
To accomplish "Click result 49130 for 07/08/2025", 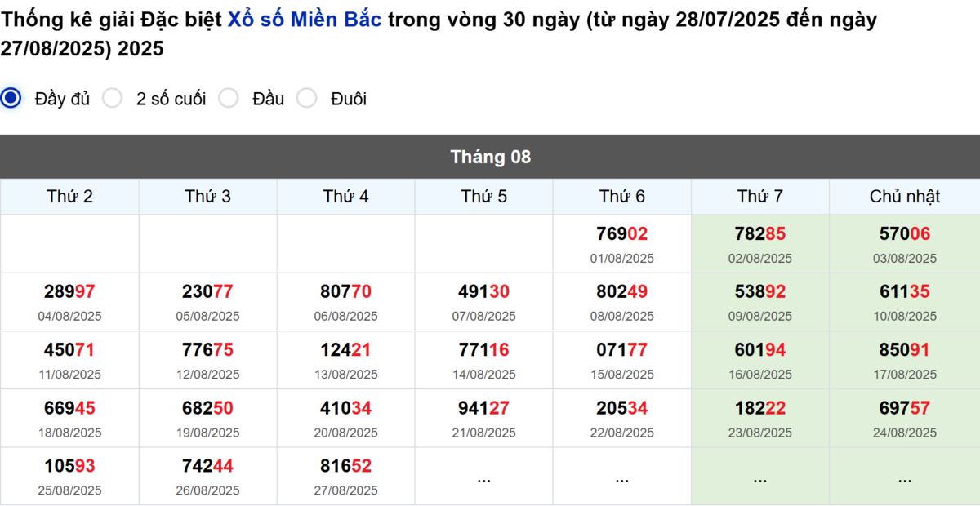I will (x=483, y=292).
